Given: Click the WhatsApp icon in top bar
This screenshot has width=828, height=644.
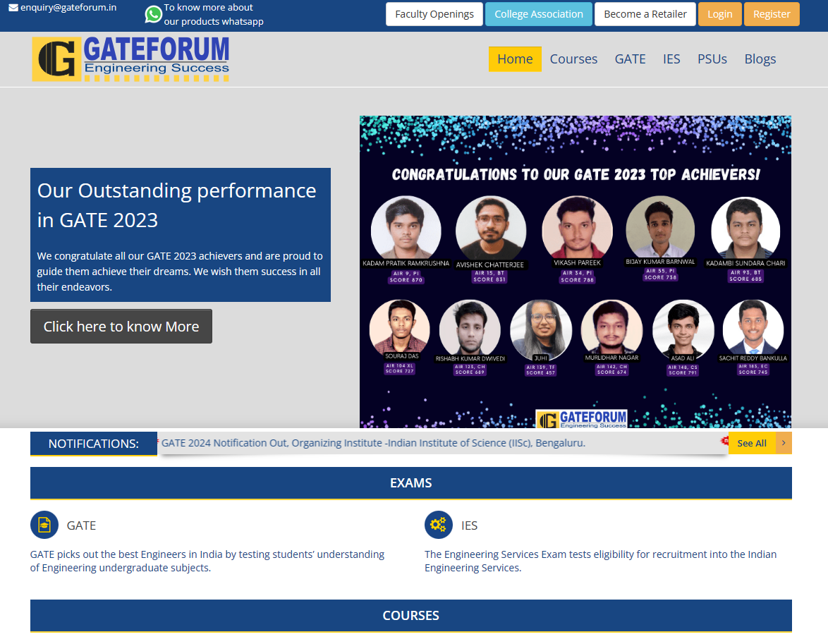Looking at the screenshot, I should click(153, 14).
